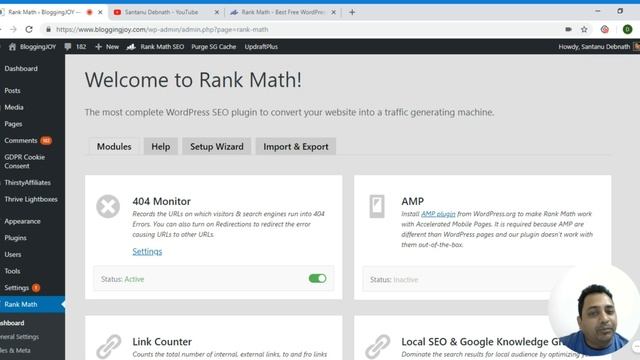Click the AMP mobile phone icon
The height and width of the screenshot is (360, 640).
click(377, 206)
